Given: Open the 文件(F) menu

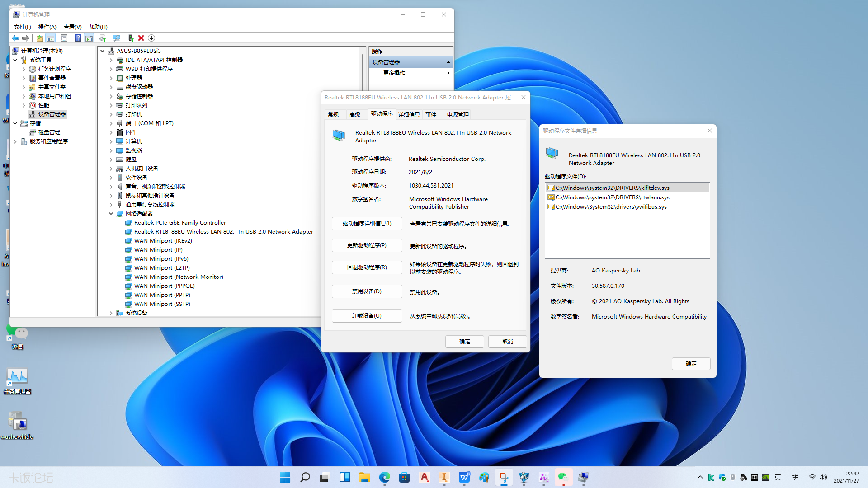Looking at the screenshot, I should point(23,27).
